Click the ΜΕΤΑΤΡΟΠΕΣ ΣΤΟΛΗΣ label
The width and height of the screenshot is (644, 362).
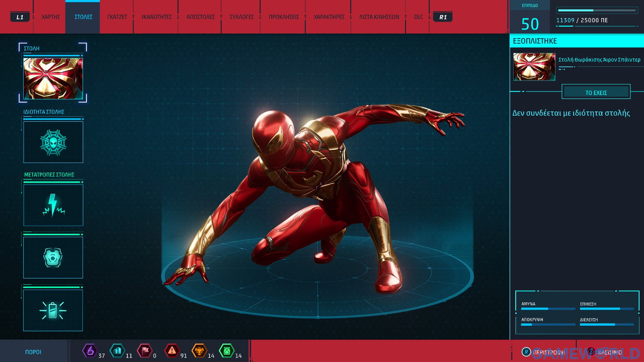(x=49, y=174)
